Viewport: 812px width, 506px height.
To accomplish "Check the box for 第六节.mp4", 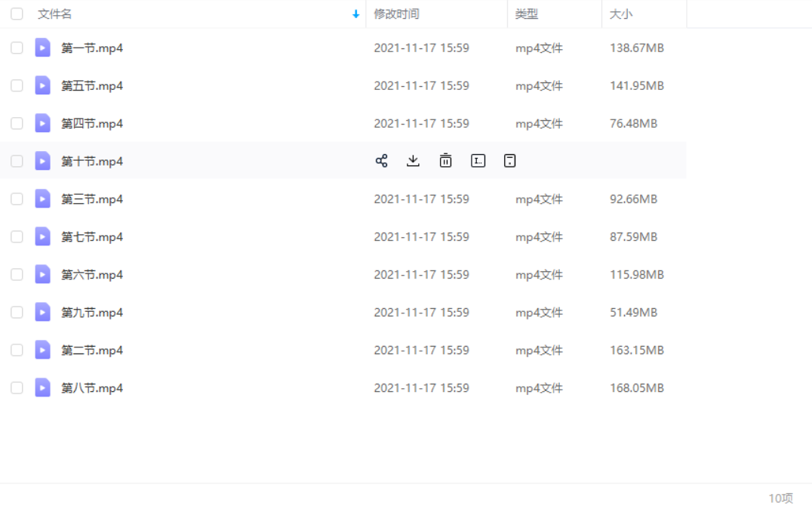I will coord(17,275).
